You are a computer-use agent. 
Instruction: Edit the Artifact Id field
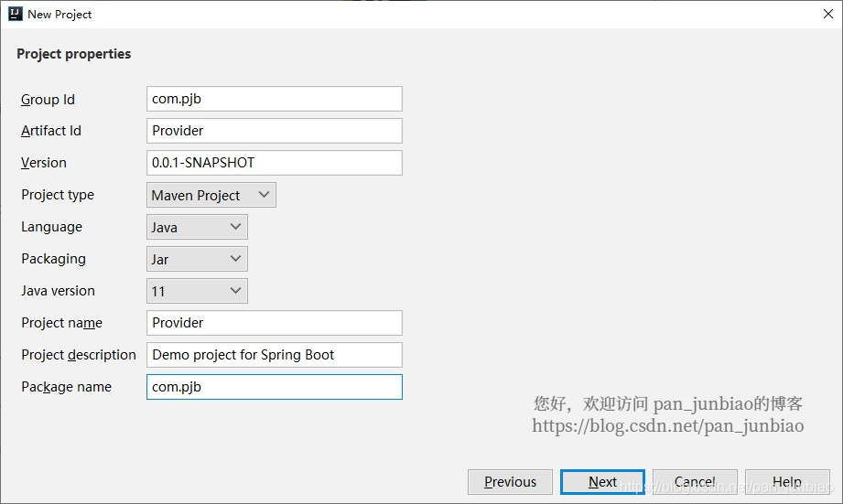click(x=275, y=131)
